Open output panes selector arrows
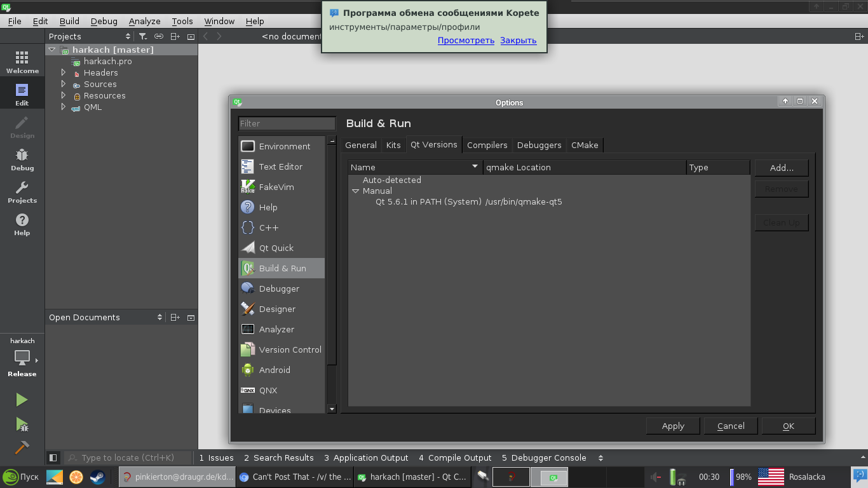The height and width of the screenshot is (488, 868). click(600, 457)
